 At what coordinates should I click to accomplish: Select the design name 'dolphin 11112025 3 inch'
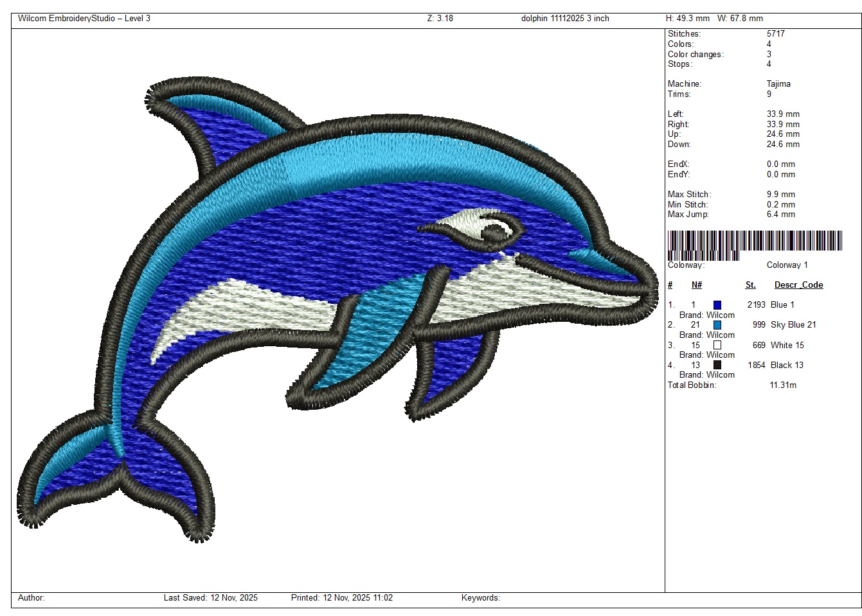point(564,19)
